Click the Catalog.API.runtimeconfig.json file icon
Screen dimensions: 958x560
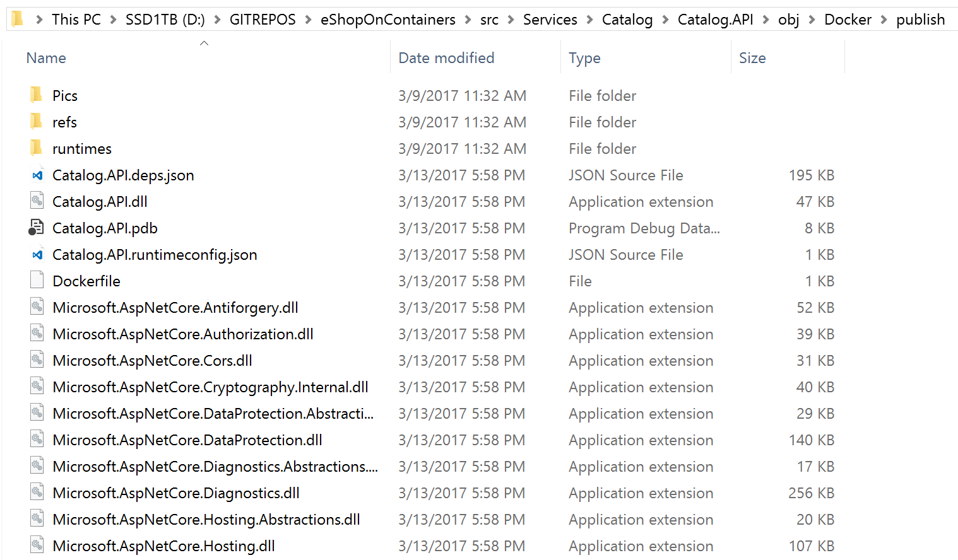click(x=37, y=255)
